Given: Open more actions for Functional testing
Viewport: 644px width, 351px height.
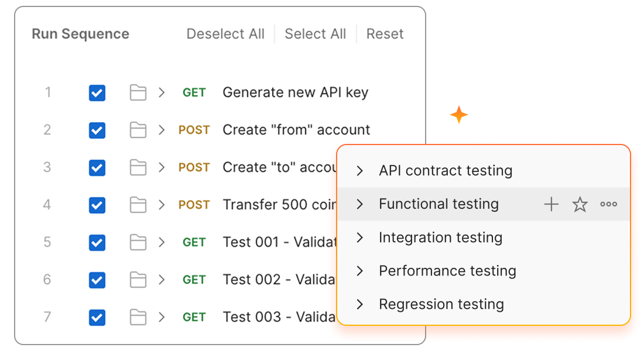Looking at the screenshot, I should [608, 204].
